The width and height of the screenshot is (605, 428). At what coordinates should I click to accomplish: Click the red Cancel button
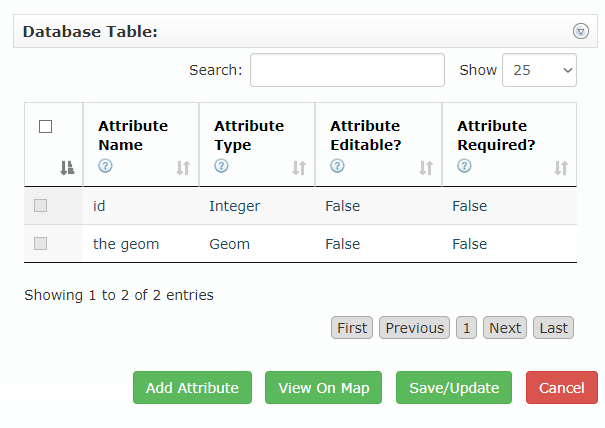click(561, 387)
